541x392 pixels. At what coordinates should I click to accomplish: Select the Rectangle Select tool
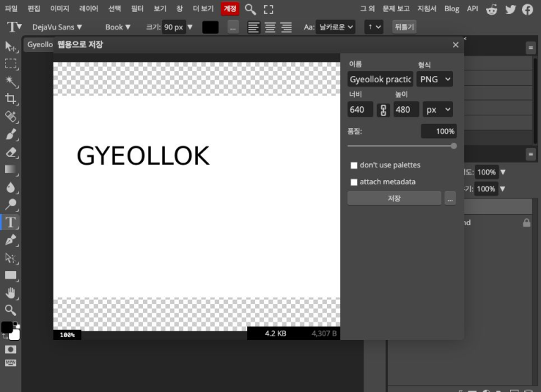[11, 64]
